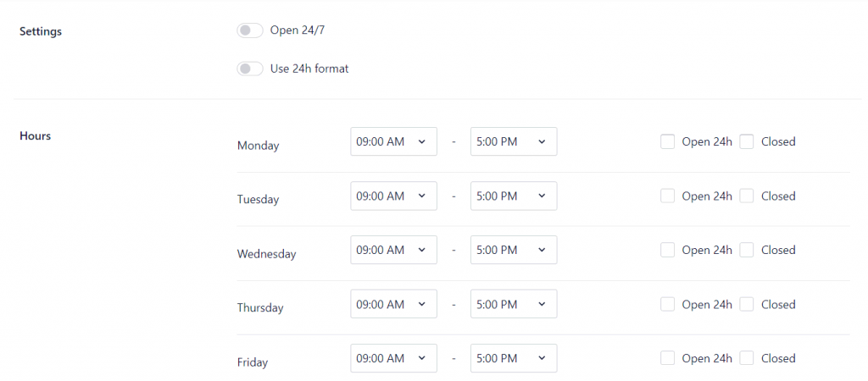This screenshot has width=868, height=381.
Task: Enable the Open 24/7 toggle
Action: [250, 30]
